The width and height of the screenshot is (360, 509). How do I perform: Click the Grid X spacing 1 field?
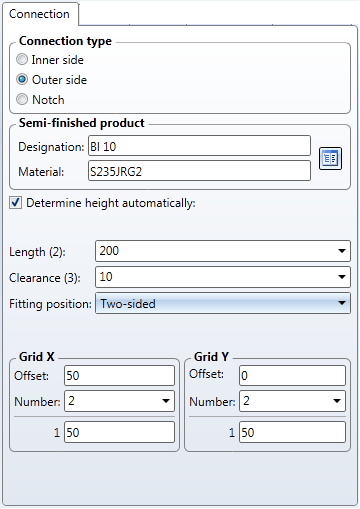tap(119, 432)
